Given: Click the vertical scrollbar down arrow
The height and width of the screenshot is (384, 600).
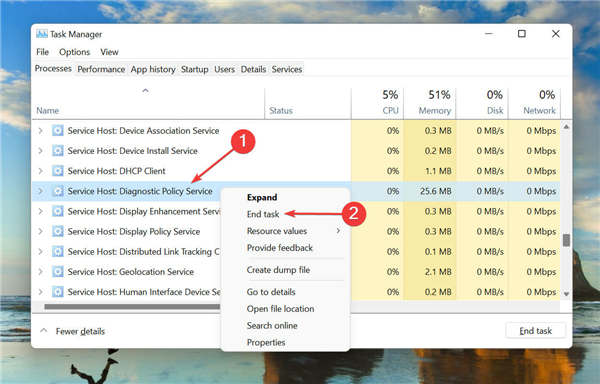Looking at the screenshot, I should (x=566, y=294).
